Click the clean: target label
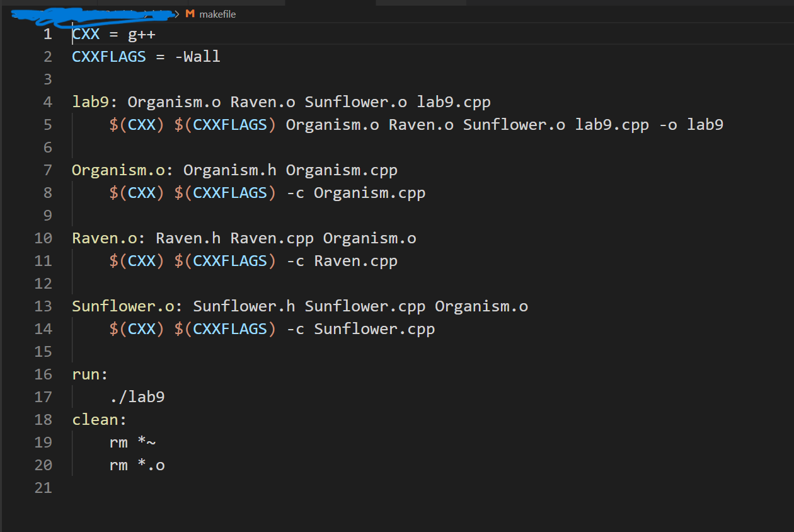Screen dimensions: 794x532 click(x=98, y=419)
